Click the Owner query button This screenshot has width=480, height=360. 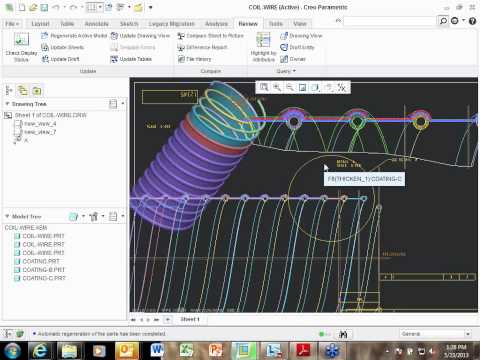(293, 59)
